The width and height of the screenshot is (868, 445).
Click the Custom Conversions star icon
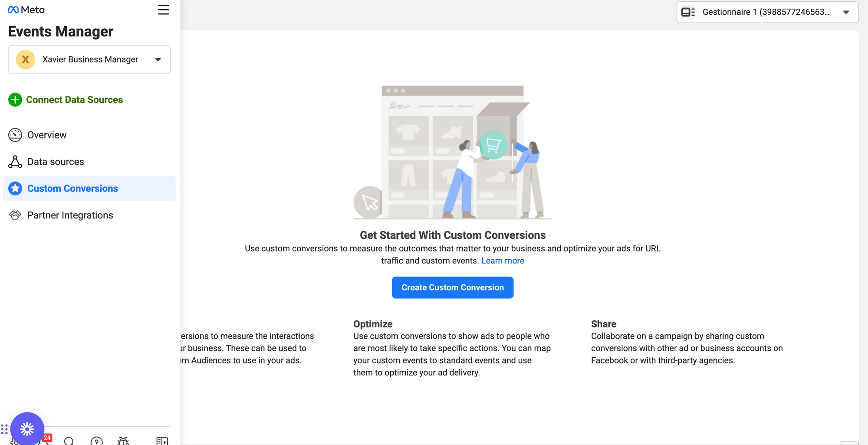pos(15,188)
